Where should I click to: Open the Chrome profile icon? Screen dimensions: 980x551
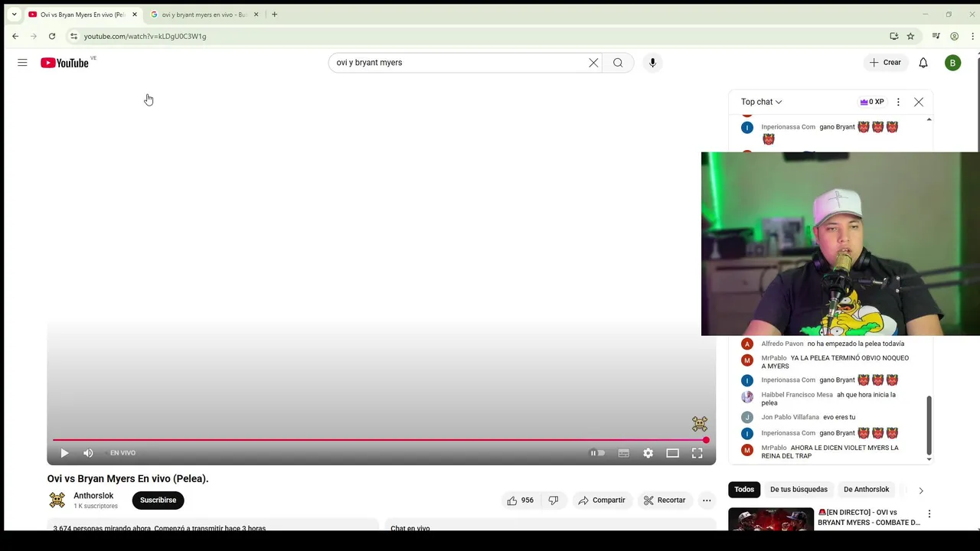955,36
